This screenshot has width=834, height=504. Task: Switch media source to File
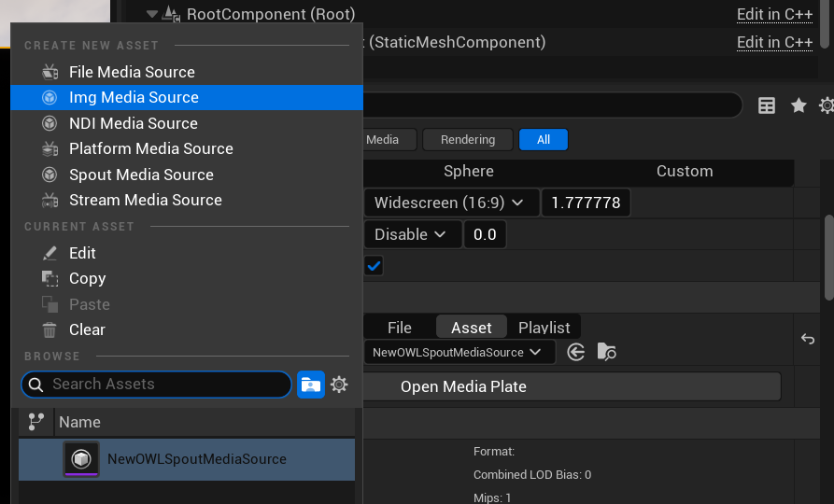point(400,328)
